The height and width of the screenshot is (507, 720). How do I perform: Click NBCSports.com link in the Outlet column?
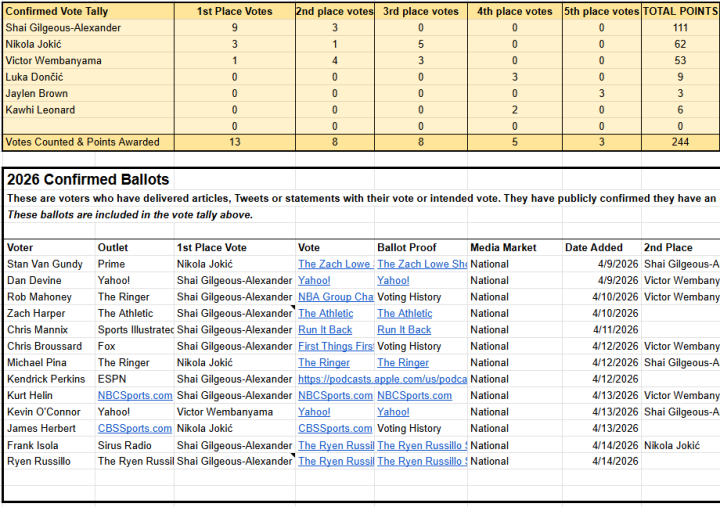134,396
